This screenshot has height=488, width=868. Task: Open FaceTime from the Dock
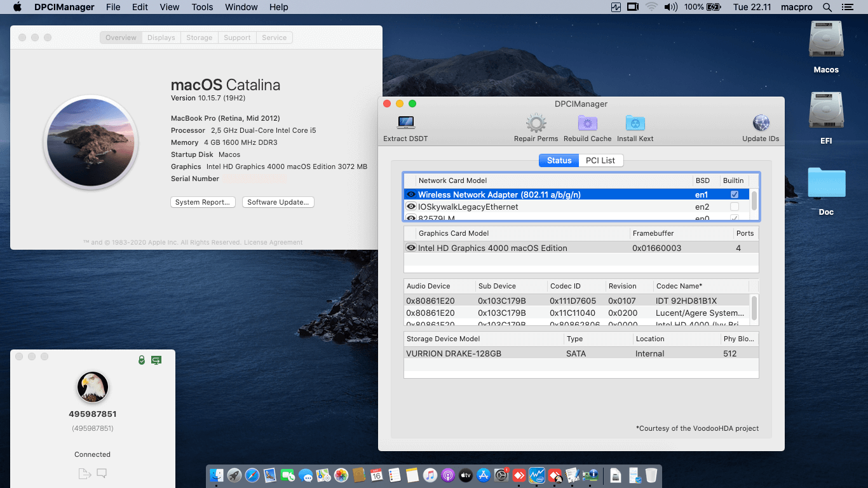[288, 475]
